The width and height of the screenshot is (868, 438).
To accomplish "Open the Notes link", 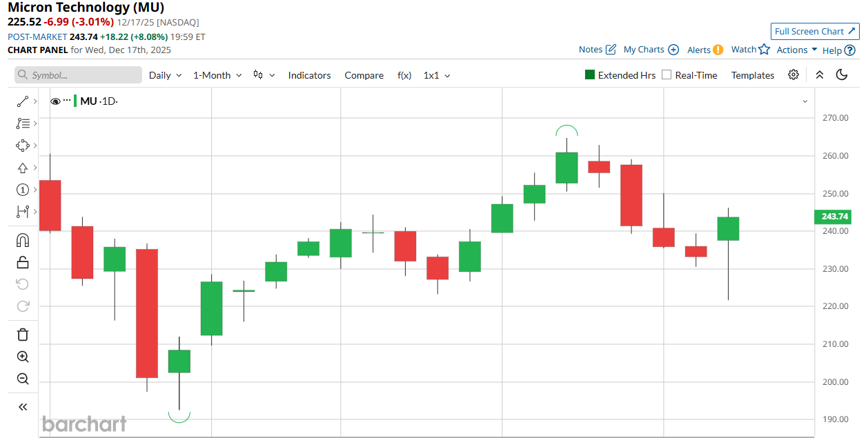I will click(x=591, y=50).
